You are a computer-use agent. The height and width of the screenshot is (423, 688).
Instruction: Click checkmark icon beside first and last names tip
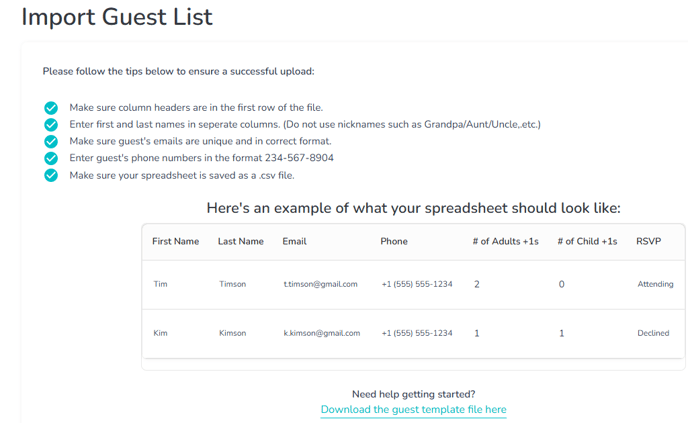51,125
